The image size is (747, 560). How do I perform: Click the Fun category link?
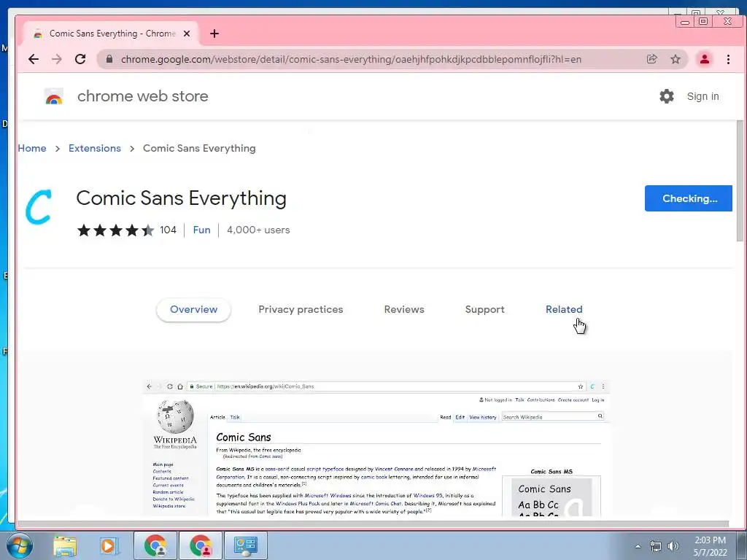point(201,230)
